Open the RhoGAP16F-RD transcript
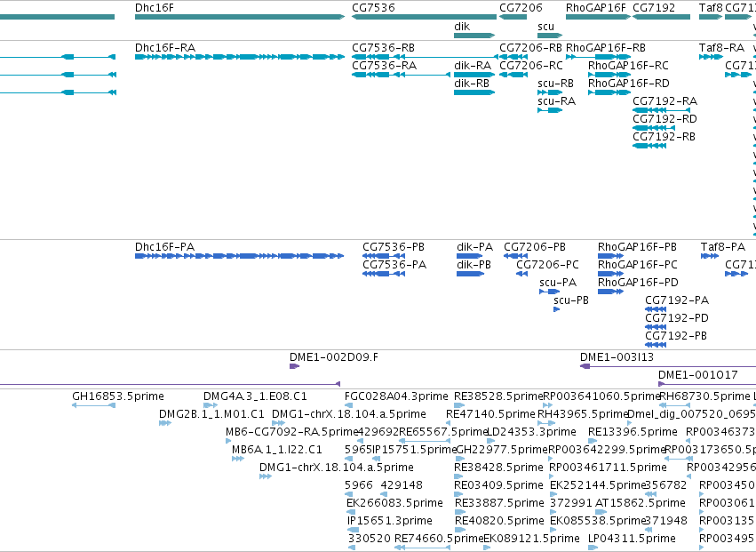This screenshot has width=756, height=552. point(609,92)
